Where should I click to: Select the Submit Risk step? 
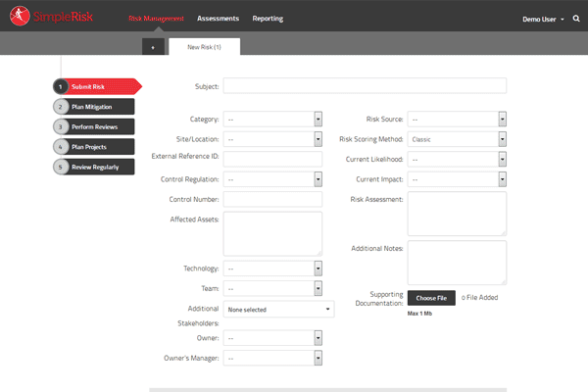[95, 86]
